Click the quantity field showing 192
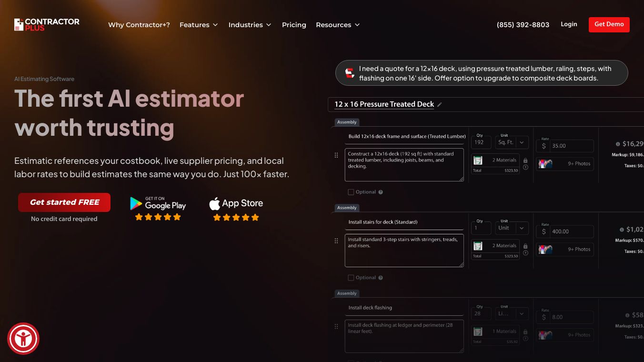This screenshot has height=362, width=644. [481, 142]
